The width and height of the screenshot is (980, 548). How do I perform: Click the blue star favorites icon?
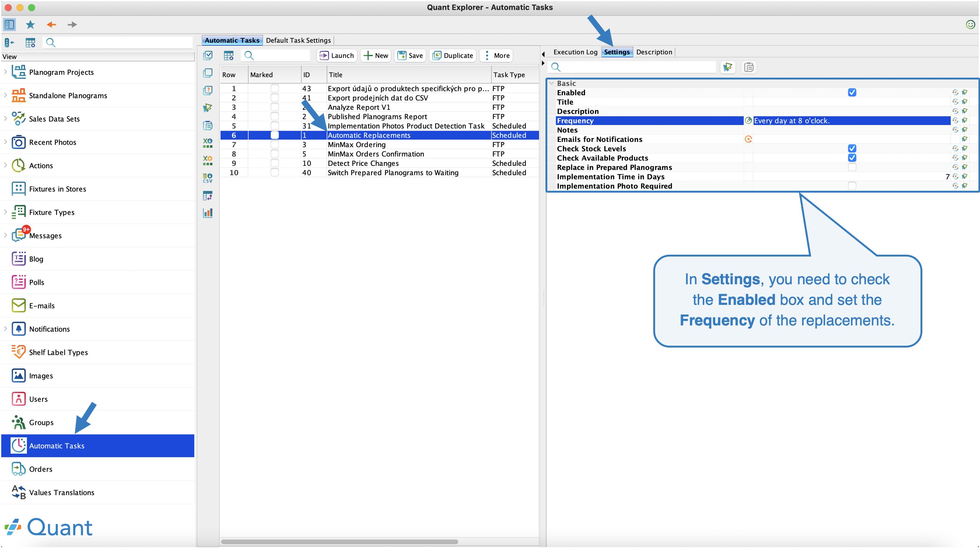[31, 25]
